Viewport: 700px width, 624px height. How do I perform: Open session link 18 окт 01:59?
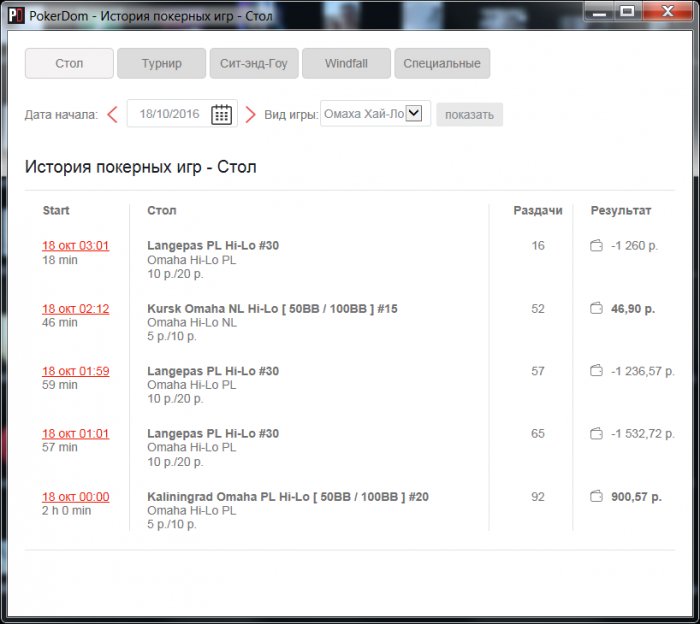(x=75, y=371)
